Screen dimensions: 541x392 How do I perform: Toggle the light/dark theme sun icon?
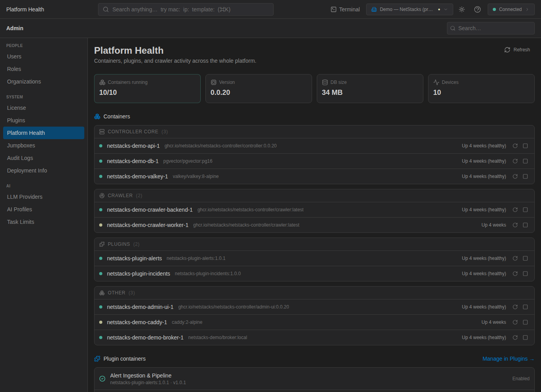point(462,9)
